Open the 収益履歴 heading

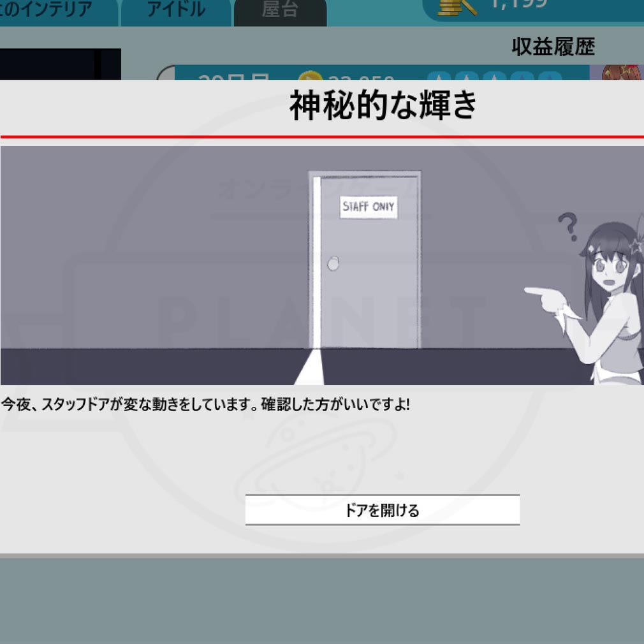pos(553,47)
